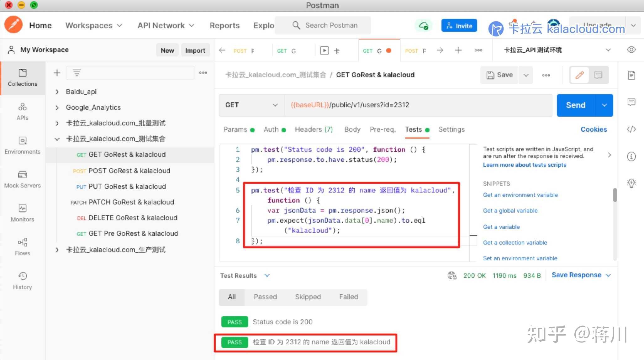Screen dimensions: 644x360
Task: Open the Collections sidebar panel
Action: tap(22, 77)
